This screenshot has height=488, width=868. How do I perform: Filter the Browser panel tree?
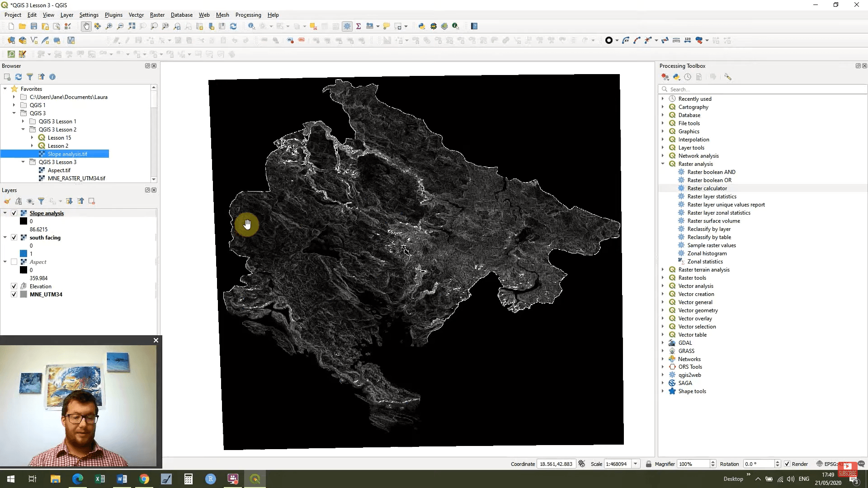pyautogui.click(x=30, y=77)
